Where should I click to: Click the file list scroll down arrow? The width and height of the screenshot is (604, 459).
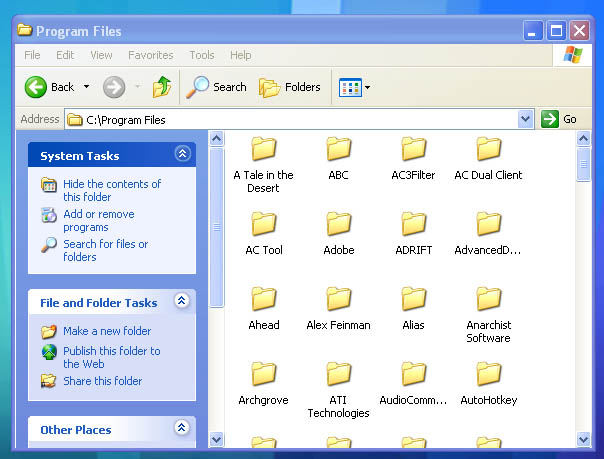[x=583, y=439]
